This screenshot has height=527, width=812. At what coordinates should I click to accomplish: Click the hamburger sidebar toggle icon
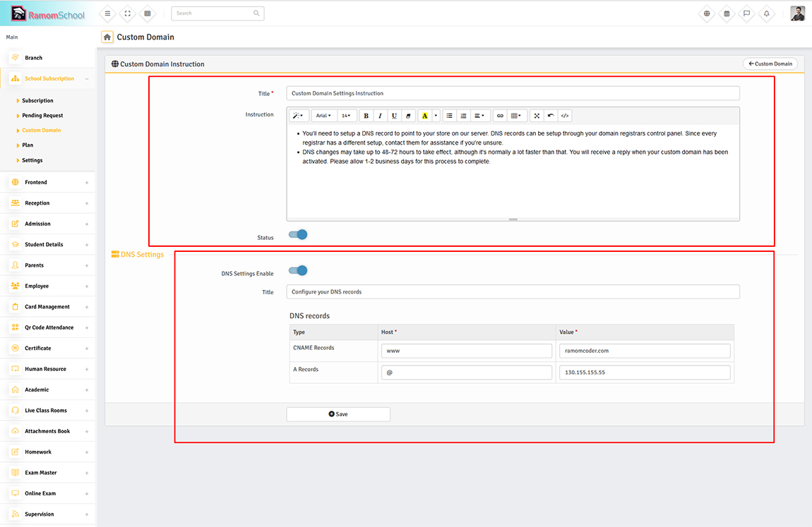pyautogui.click(x=107, y=13)
